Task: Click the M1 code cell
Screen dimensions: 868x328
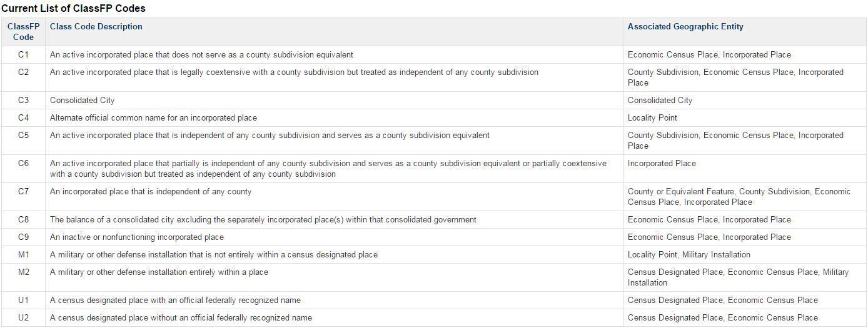Action: point(23,255)
